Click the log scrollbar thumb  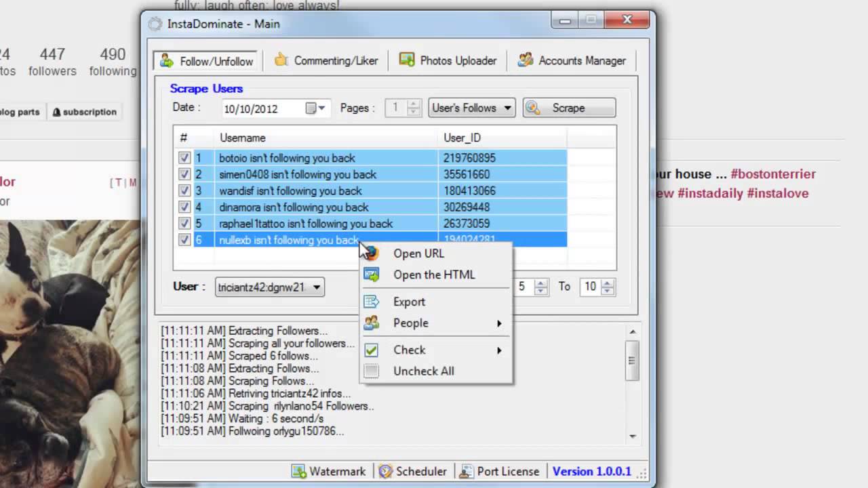click(632, 361)
